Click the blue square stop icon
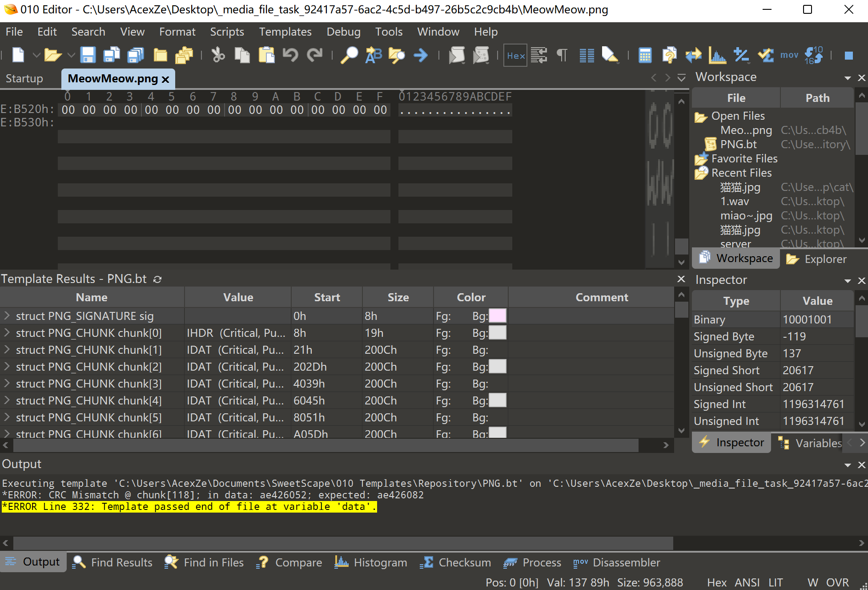The width and height of the screenshot is (868, 590). pyautogui.click(x=848, y=56)
